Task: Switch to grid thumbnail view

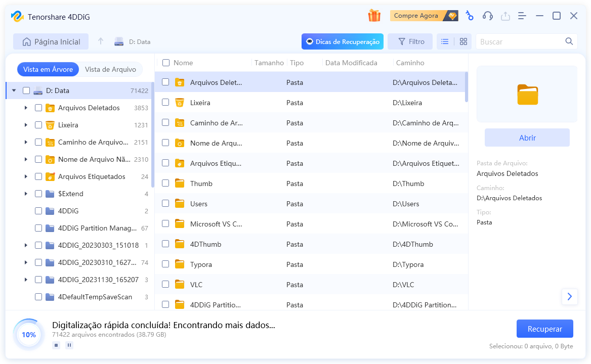Action: (x=463, y=41)
